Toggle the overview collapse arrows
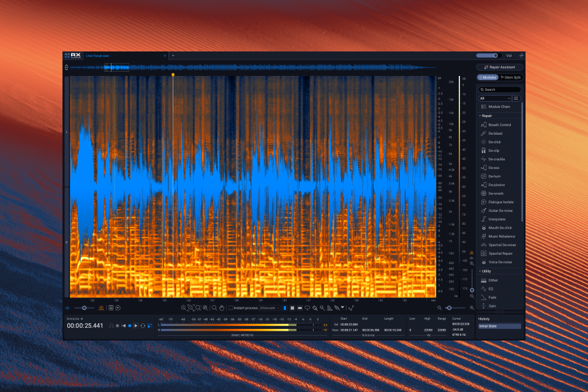Screen dimensions: 588x392 [66, 67]
